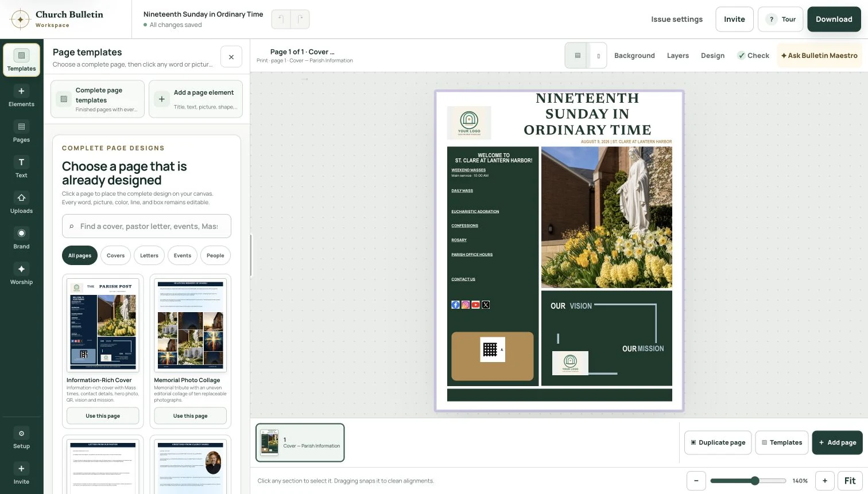
Task: Open Issue settings
Action: coord(677,19)
